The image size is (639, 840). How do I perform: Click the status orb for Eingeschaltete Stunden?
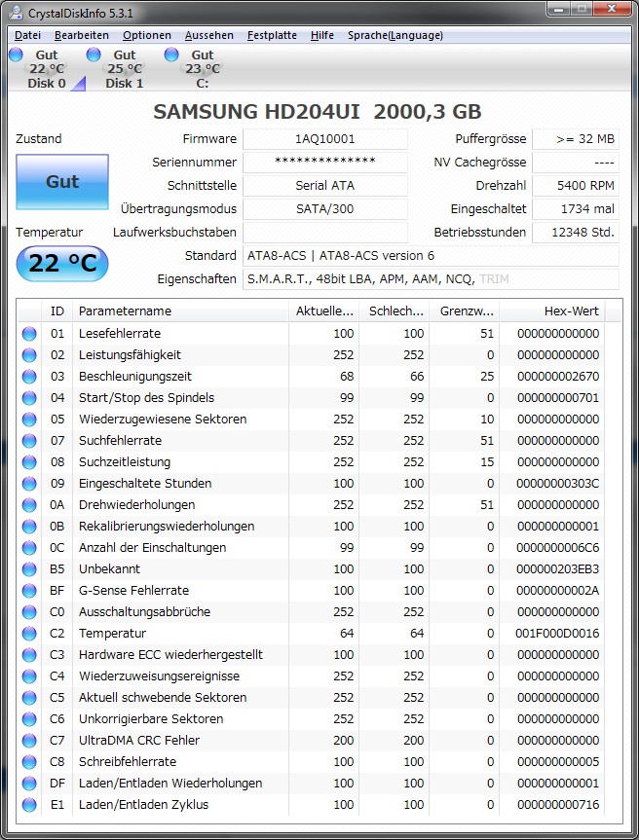[29, 483]
